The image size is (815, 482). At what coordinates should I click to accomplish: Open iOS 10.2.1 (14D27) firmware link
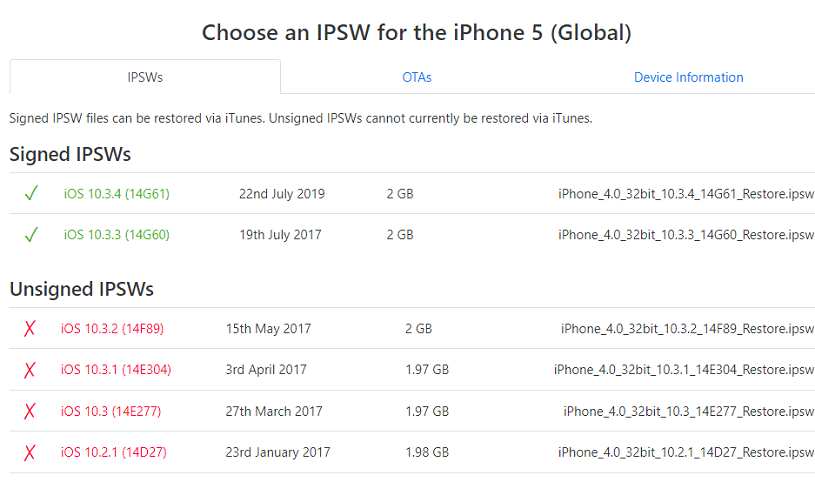click(114, 452)
